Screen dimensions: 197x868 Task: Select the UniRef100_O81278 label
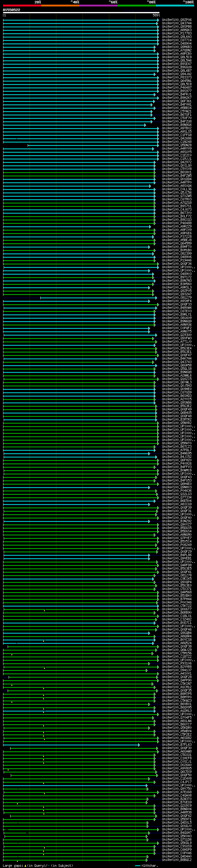[x=177, y=575]
